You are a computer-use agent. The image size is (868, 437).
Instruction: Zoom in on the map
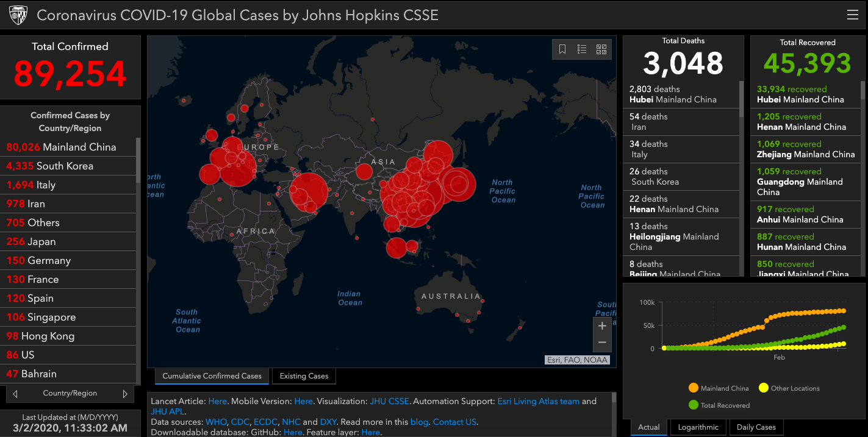point(602,326)
